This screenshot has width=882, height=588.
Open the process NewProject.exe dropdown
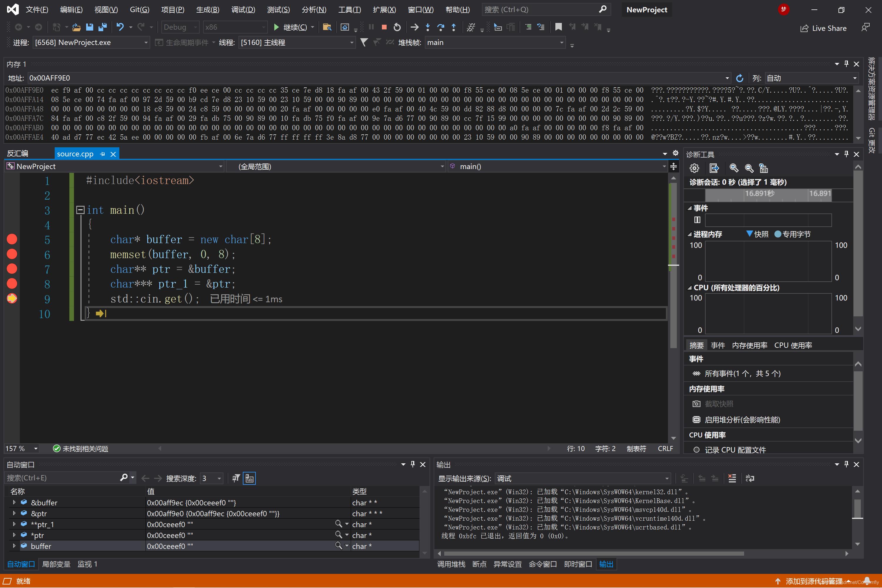point(91,42)
